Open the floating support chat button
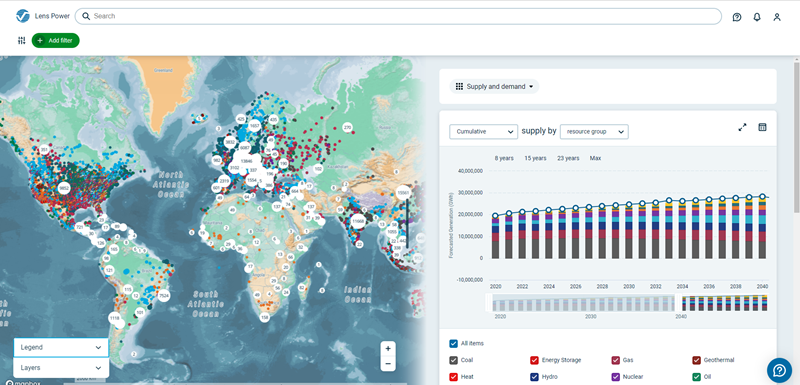The width and height of the screenshot is (800, 385). coord(779,370)
